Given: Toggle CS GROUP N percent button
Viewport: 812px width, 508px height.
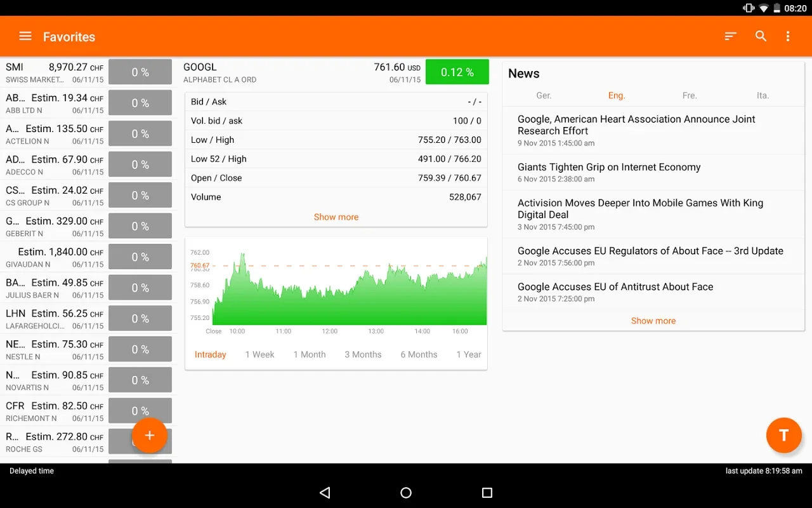Looking at the screenshot, I should [140, 195].
